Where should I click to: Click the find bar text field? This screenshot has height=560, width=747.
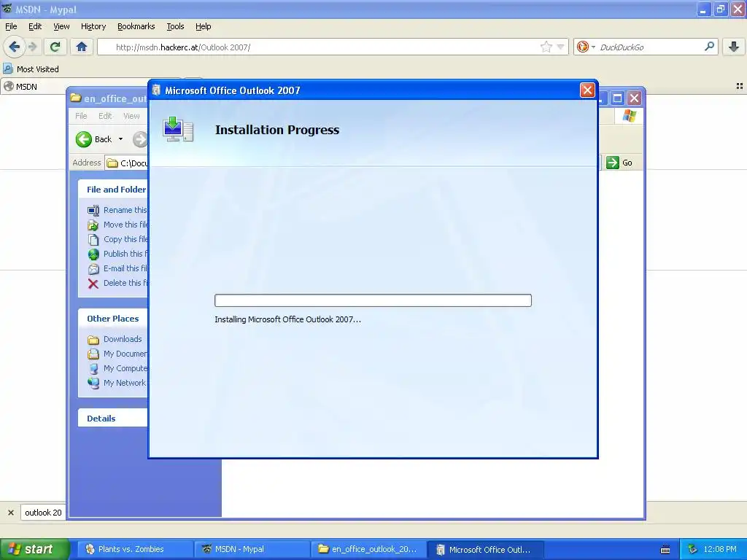pyautogui.click(x=43, y=513)
